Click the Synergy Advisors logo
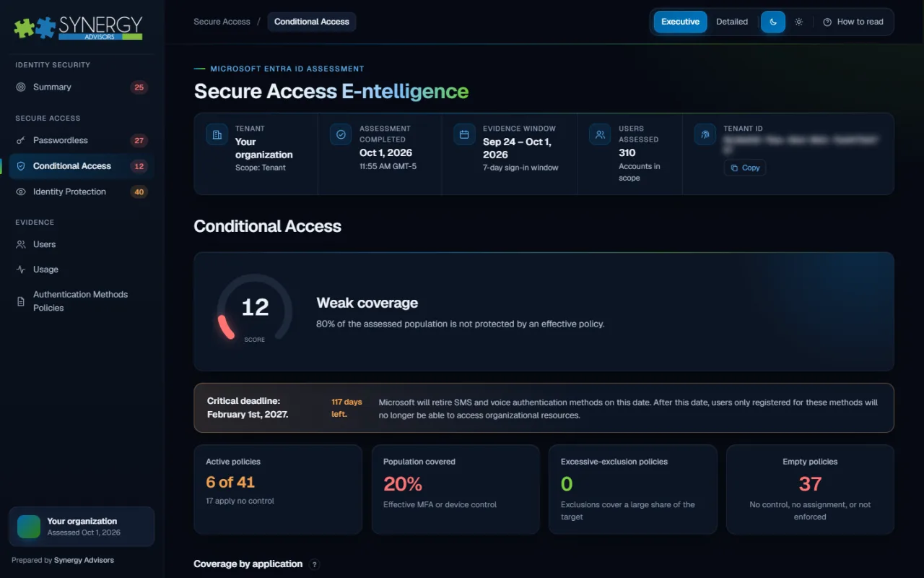 pyautogui.click(x=78, y=27)
